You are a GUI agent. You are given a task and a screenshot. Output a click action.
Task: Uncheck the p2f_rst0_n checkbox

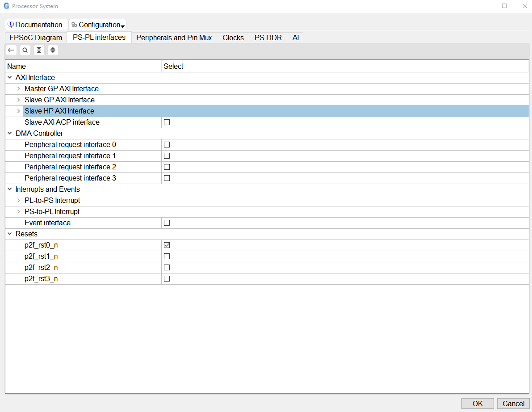(x=167, y=245)
